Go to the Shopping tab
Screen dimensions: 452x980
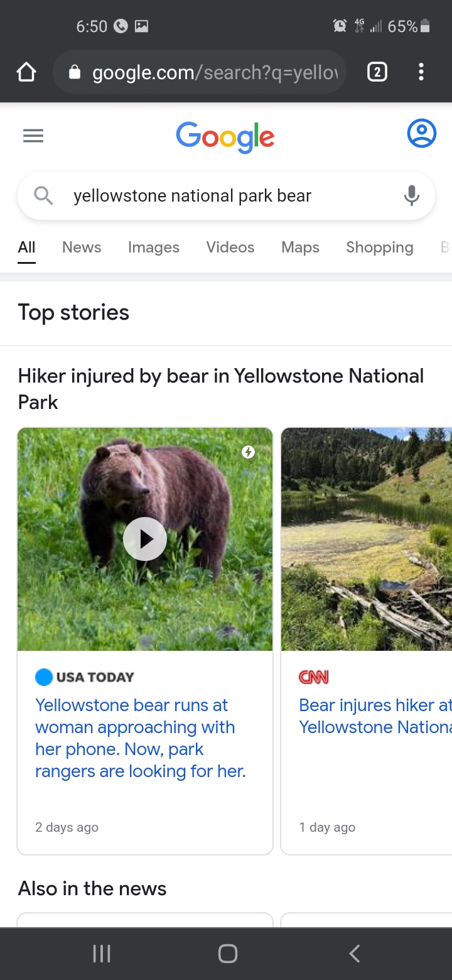pos(380,248)
